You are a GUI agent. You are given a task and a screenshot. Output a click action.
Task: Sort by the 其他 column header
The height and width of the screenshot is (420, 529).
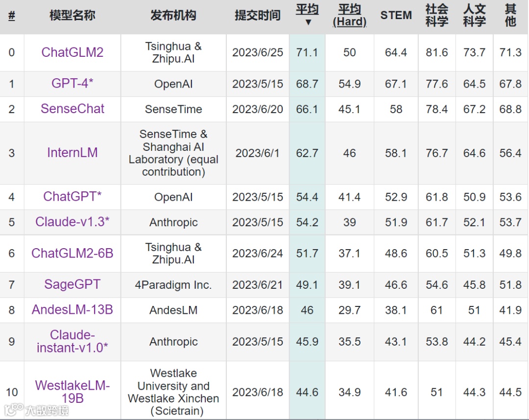tap(510, 16)
